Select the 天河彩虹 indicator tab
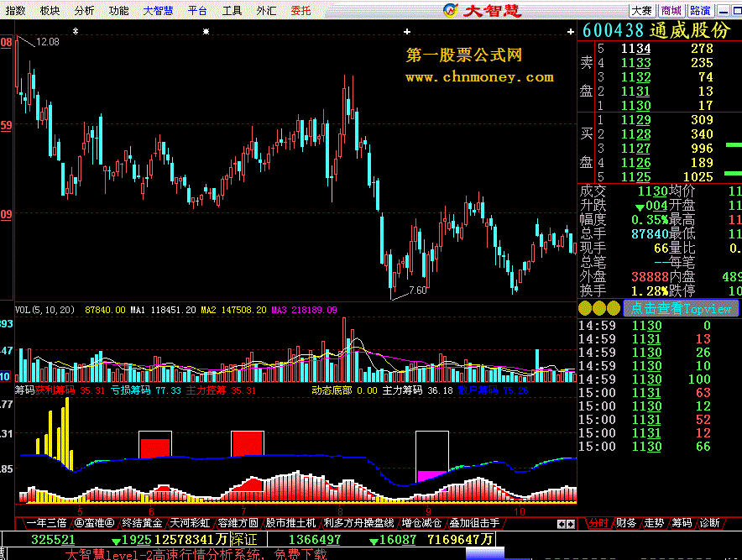 point(190,523)
